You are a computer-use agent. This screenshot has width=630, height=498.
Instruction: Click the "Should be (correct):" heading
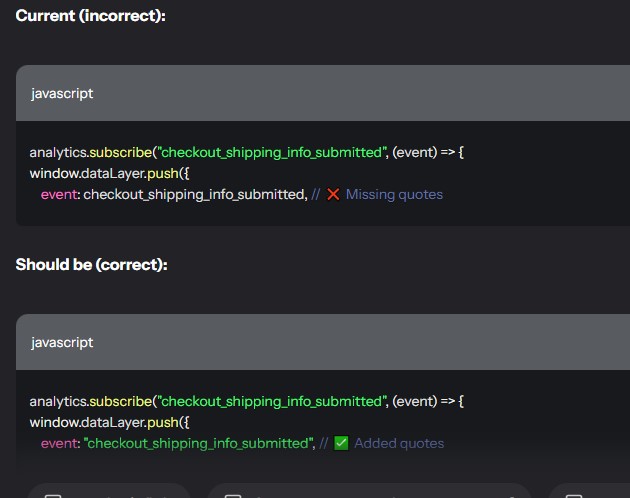click(x=91, y=264)
